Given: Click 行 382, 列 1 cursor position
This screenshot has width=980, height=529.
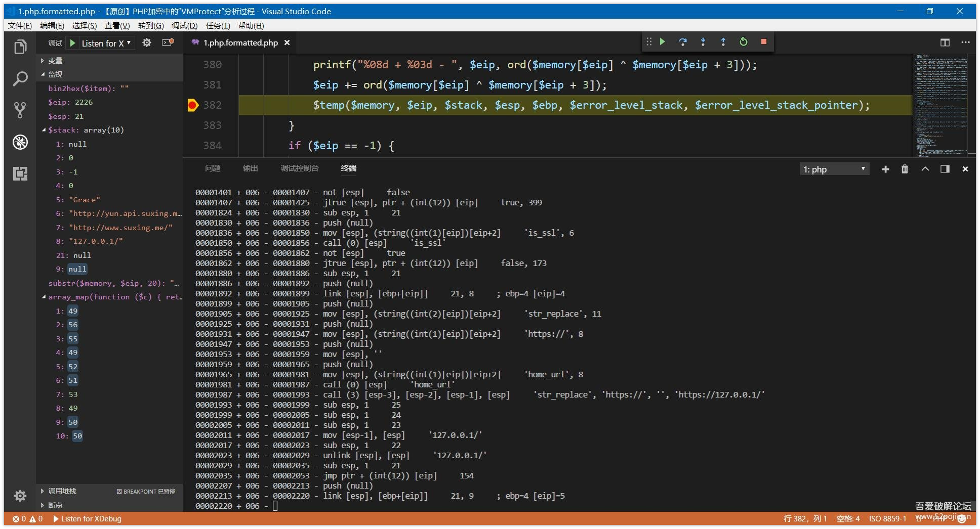Looking at the screenshot, I should 805,519.
